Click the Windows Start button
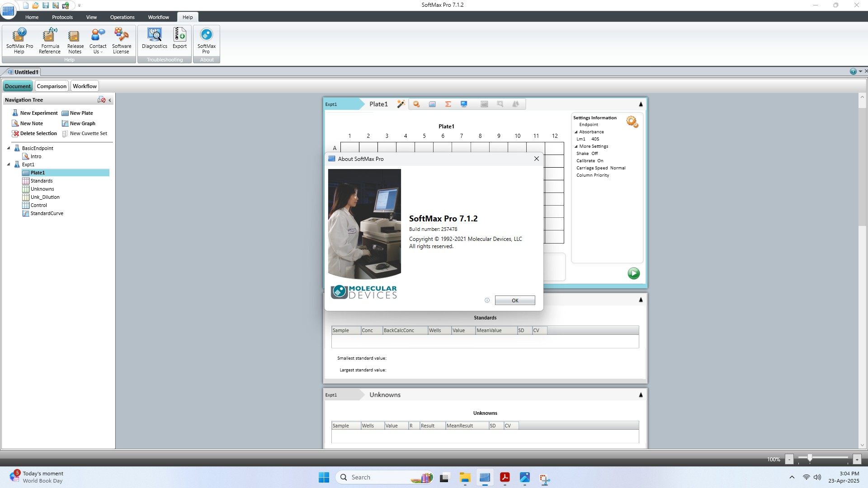 click(324, 477)
